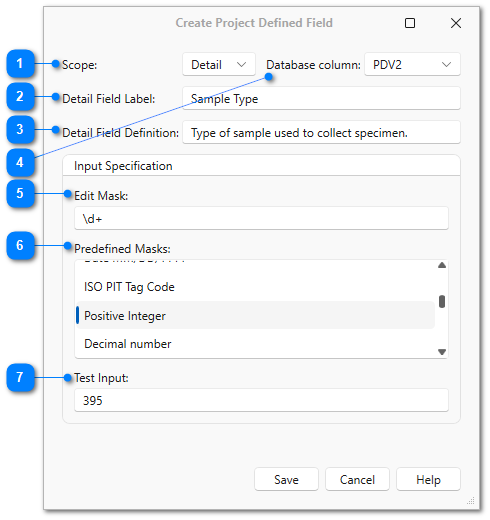Click the scroll up arrow in Predefined Masks
Viewport: 490px width, 520px height.
tap(442, 265)
